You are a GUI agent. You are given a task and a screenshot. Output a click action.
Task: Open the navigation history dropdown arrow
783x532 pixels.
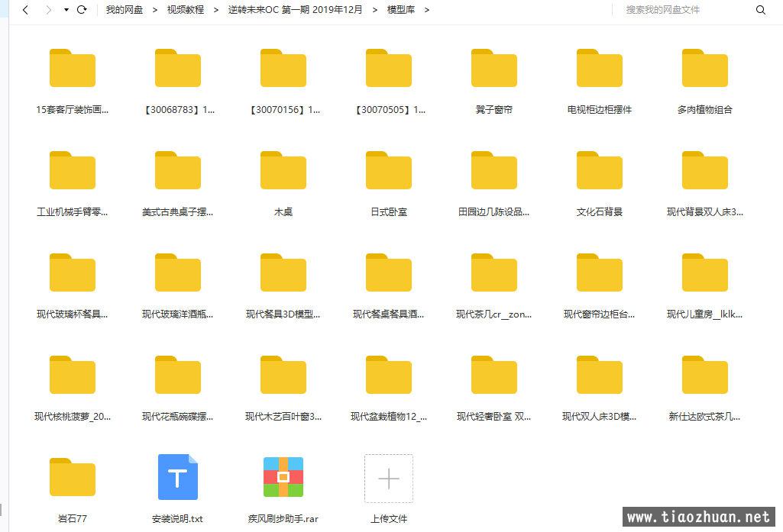tap(66, 9)
